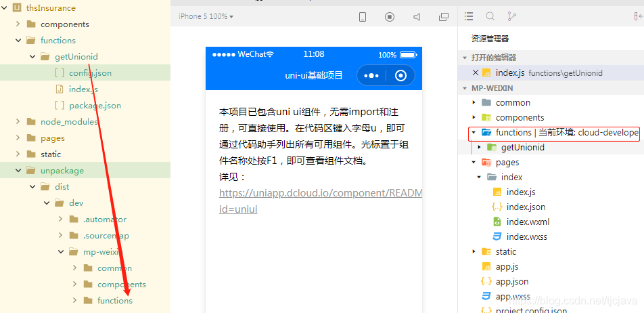Select index.js functions\getUnionid in open editors
Screen dimensions: 644x313
[551, 72]
